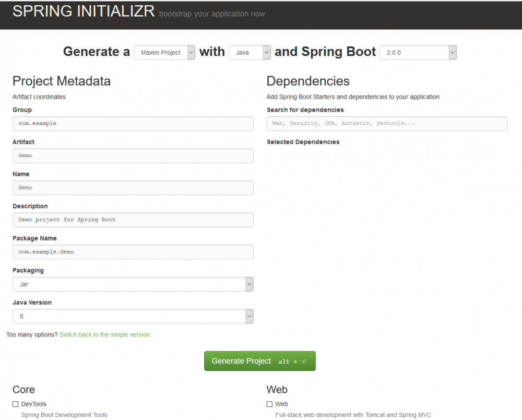Focus the Name text field

click(133, 188)
